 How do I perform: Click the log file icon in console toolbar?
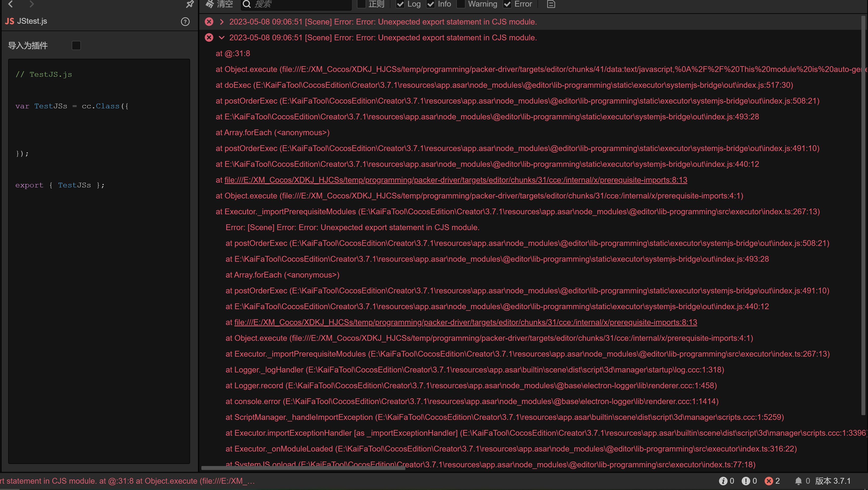551,4
